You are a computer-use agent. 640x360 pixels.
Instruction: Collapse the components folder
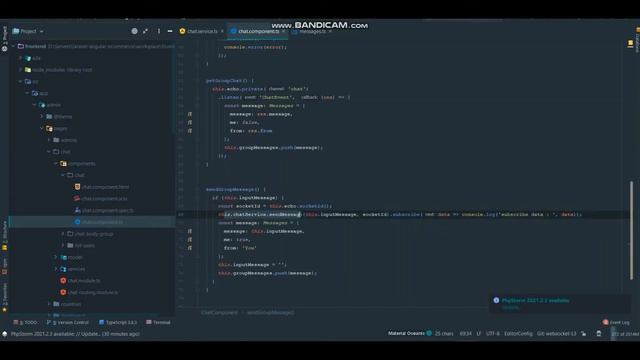coord(56,164)
